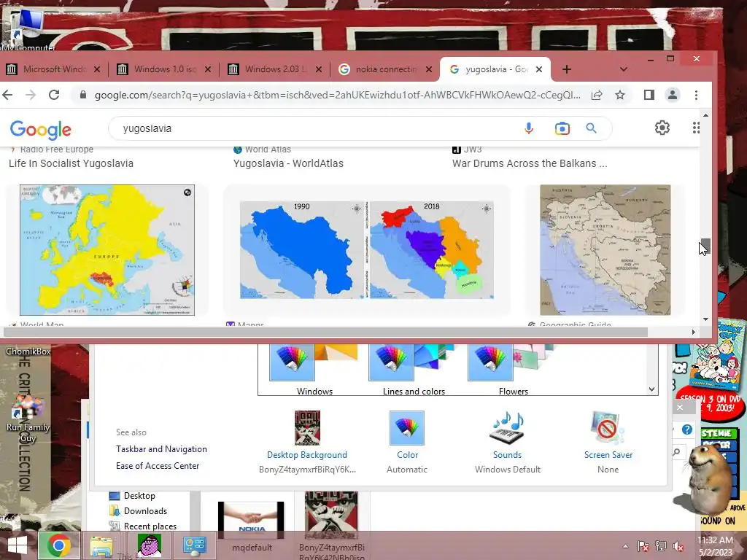The image size is (747, 560).
Task: Open Life In Socialist Yugoslavia result
Action: pyautogui.click(x=71, y=163)
